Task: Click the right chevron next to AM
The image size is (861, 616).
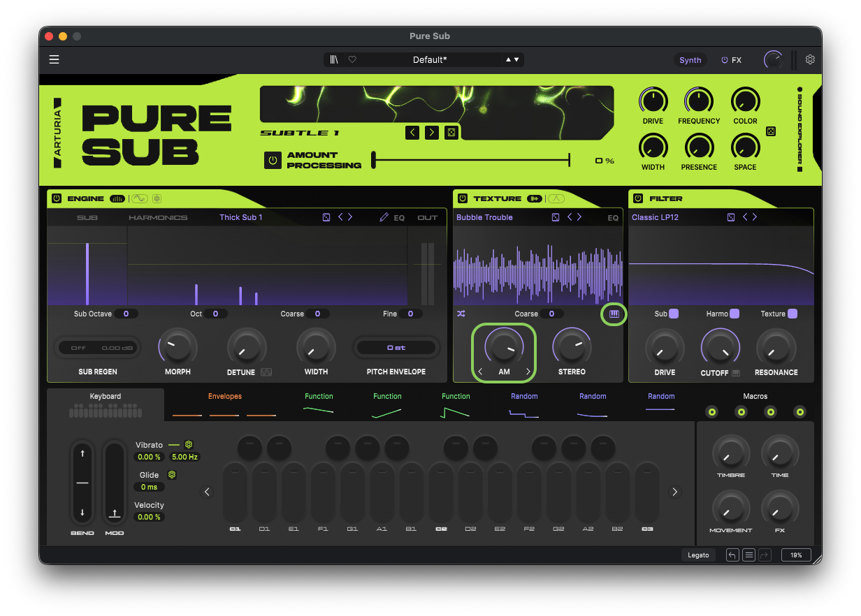Action: click(528, 372)
